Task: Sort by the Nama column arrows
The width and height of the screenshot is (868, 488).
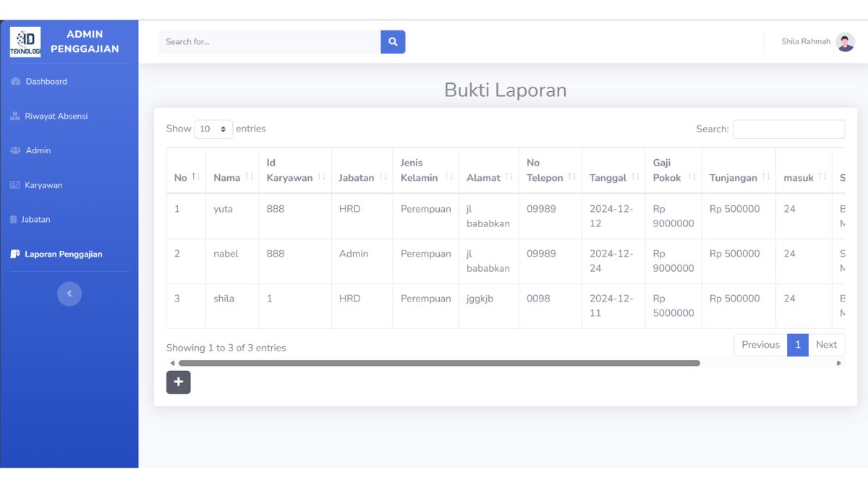Action: point(250,177)
